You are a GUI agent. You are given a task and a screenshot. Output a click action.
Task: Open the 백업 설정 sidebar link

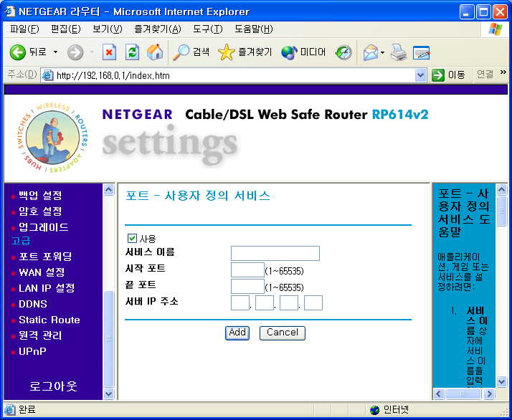pyautogui.click(x=40, y=196)
